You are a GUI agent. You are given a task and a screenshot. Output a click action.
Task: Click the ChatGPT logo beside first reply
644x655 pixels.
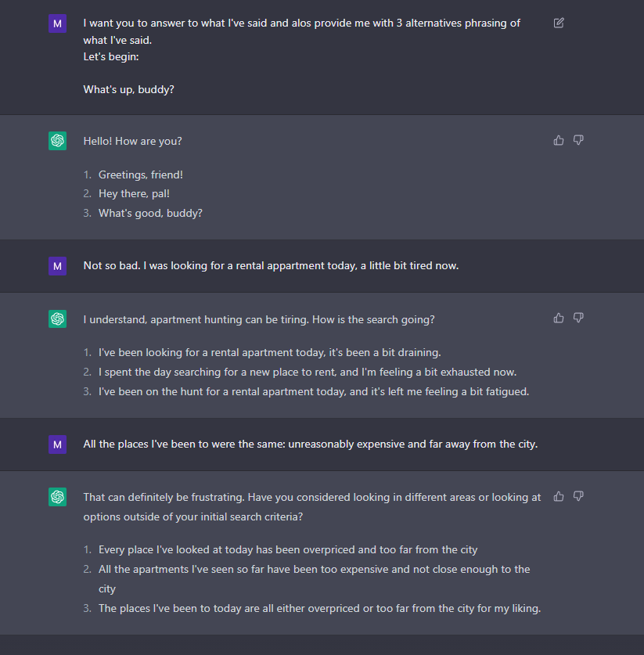click(58, 141)
